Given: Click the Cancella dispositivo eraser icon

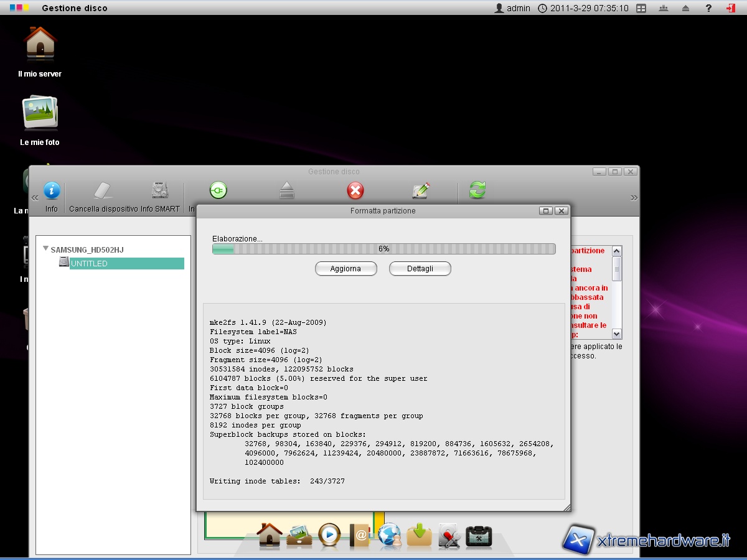Looking at the screenshot, I should 103,191.
